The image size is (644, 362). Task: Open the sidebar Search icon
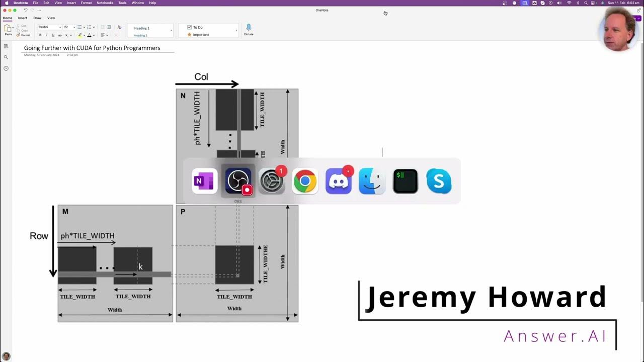(x=6, y=57)
